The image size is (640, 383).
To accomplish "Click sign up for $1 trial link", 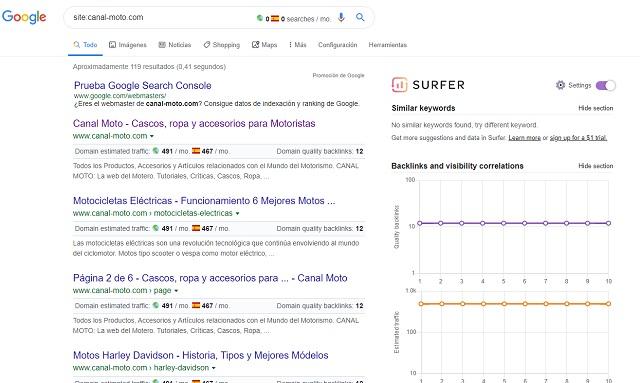I will tap(578, 138).
